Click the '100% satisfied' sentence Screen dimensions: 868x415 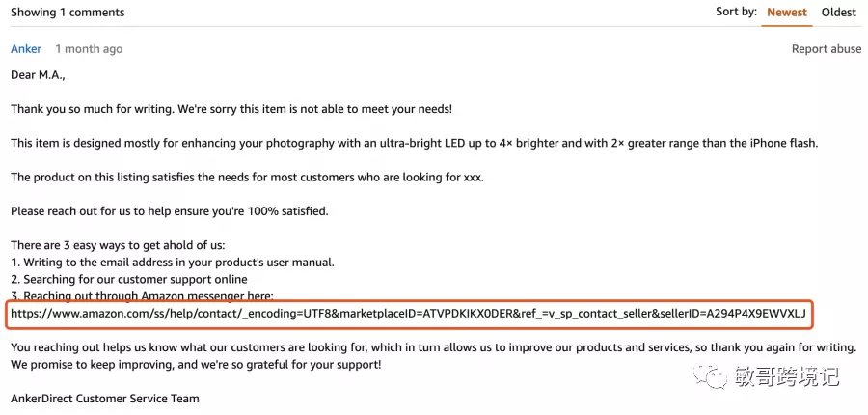[x=170, y=211]
